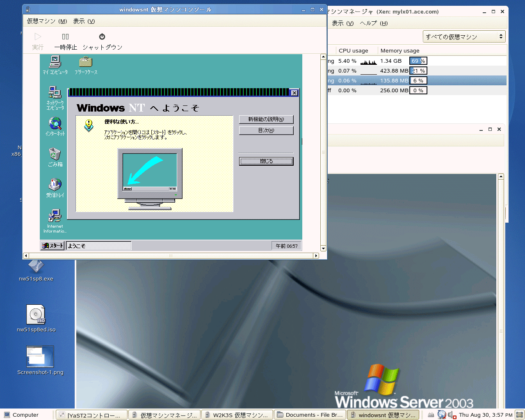Click the 閉じる button in welcome dialog
This screenshot has width=525, height=420.
[266, 161]
